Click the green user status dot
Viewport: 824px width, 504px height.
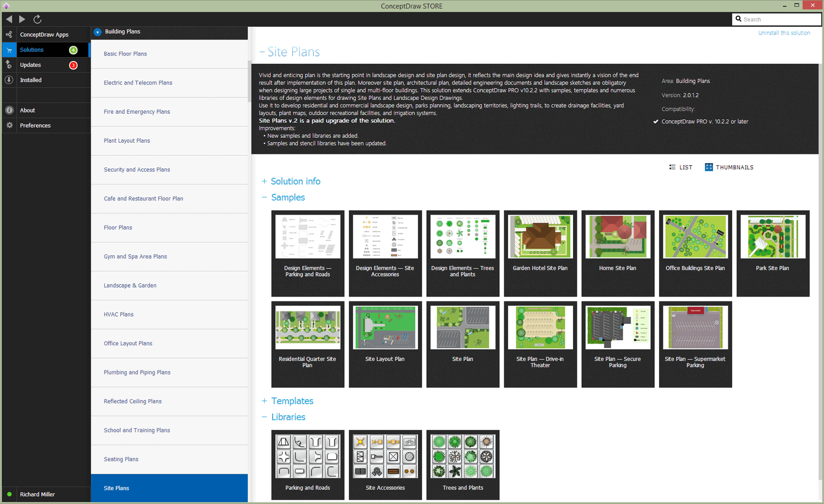click(9, 494)
